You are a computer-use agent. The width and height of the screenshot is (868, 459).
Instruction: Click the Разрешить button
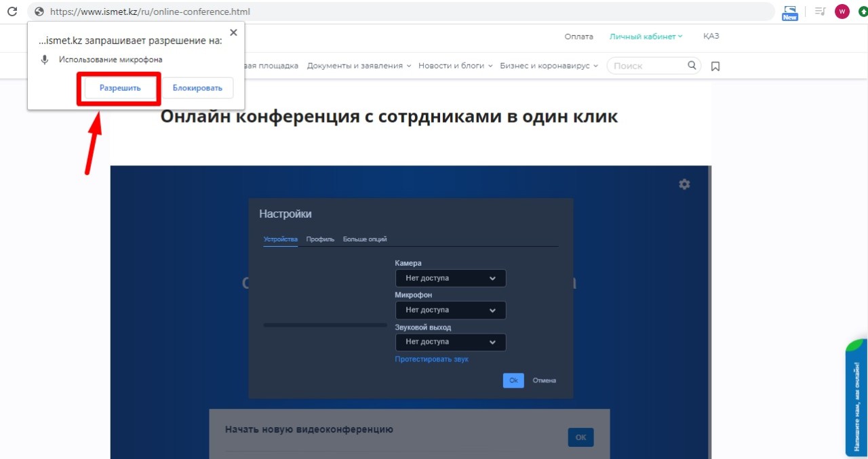tap(120, 88)
